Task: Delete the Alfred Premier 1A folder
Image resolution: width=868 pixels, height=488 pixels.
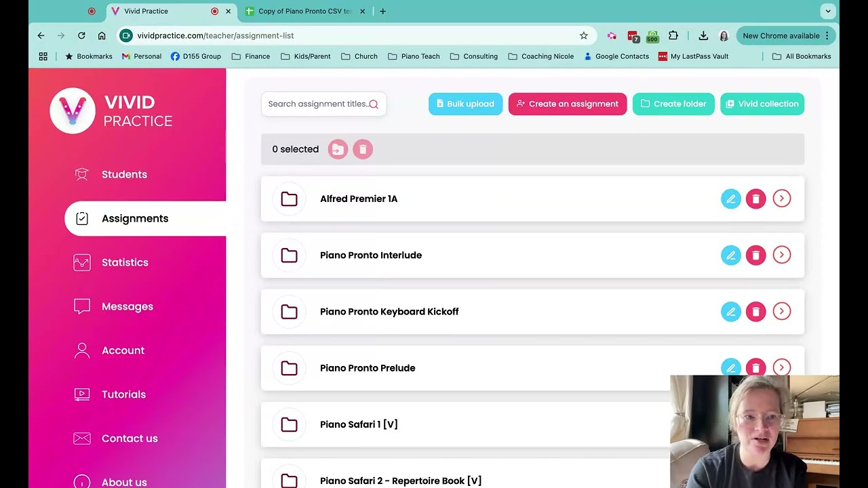Action: [756, 199]
